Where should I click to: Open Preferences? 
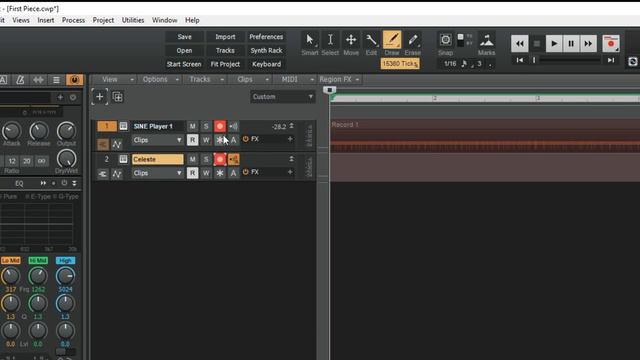click(266, 37)
